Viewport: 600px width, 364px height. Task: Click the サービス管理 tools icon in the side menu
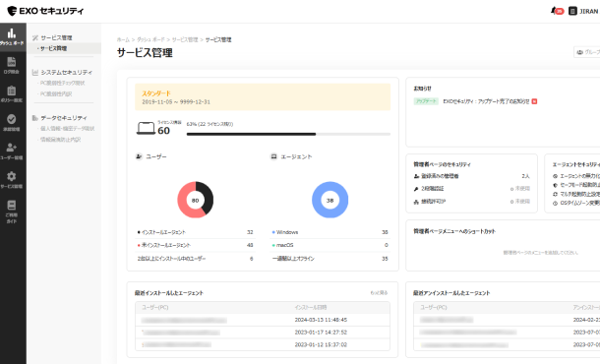coord(35,37)
